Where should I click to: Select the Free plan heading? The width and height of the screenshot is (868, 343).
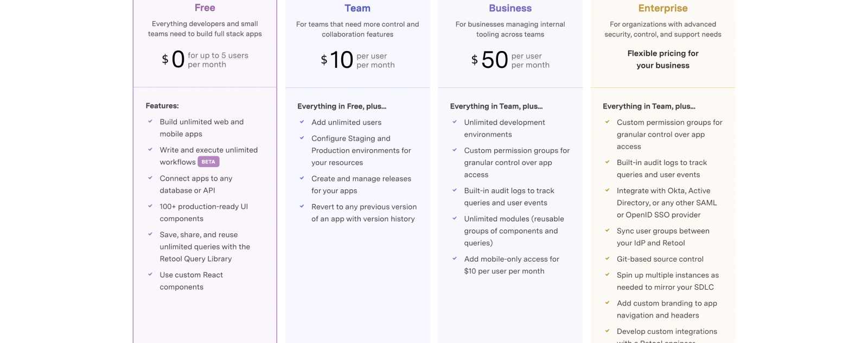pyautogui.click(x=205, y=8)
